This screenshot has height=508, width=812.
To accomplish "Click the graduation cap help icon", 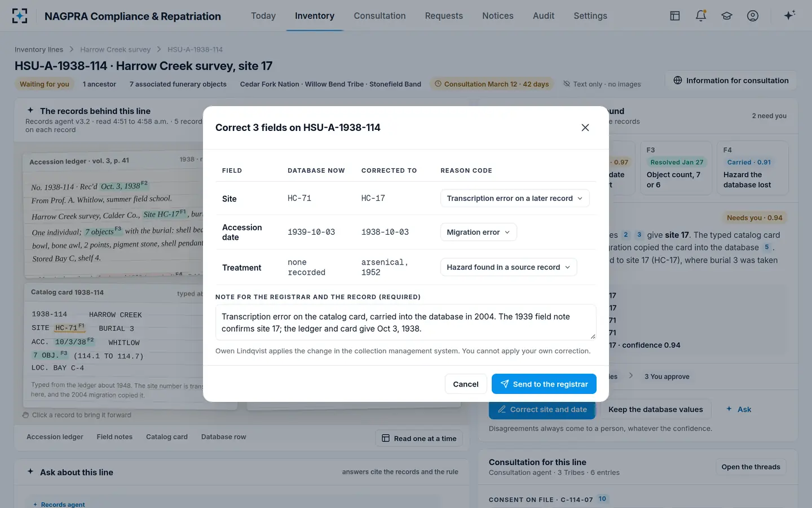I will (x=727, y=16).
